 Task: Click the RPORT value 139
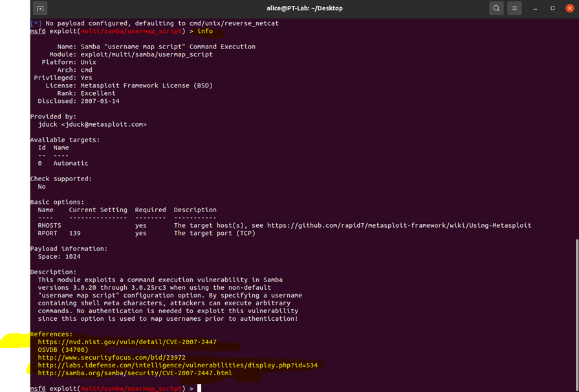(74, 233)
